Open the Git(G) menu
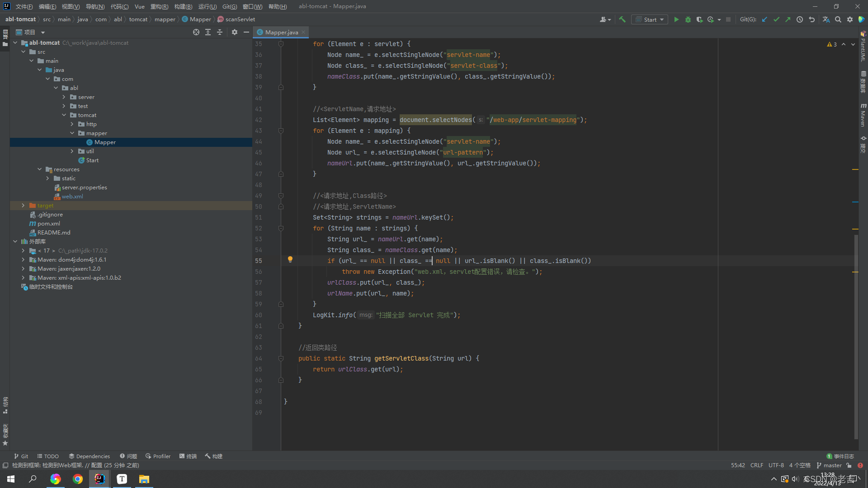Viewport: 868px width, 488px height. (229, 6)
